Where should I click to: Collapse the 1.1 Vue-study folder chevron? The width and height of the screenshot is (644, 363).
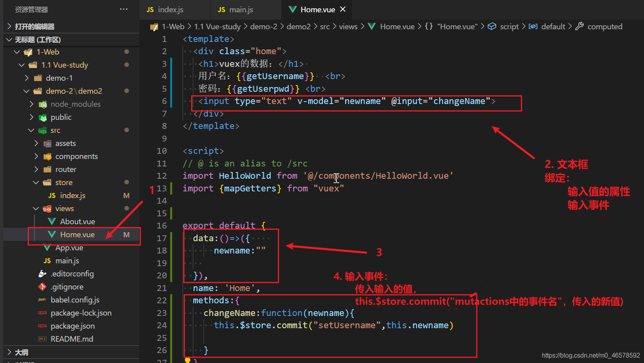click(x=21, y=65)
